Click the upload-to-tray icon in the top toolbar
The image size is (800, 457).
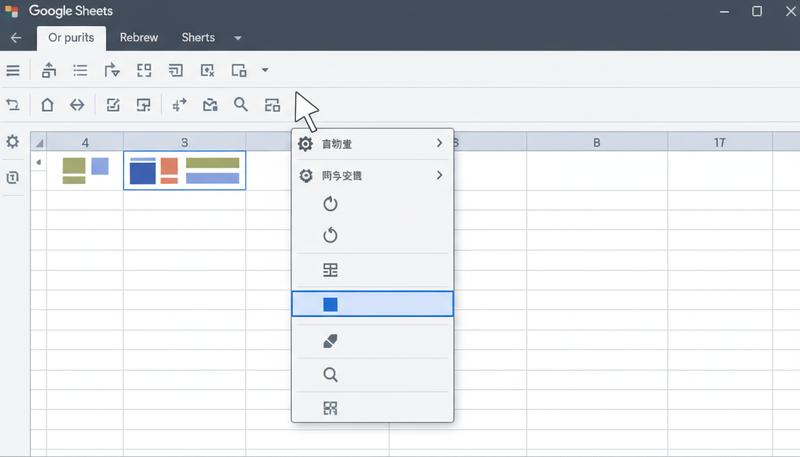tap(48, 70)
